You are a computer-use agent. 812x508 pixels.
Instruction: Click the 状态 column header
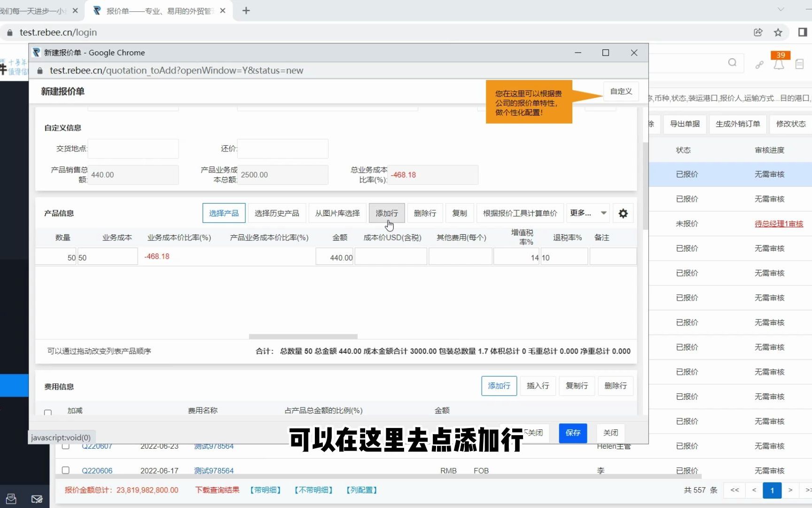683,150
